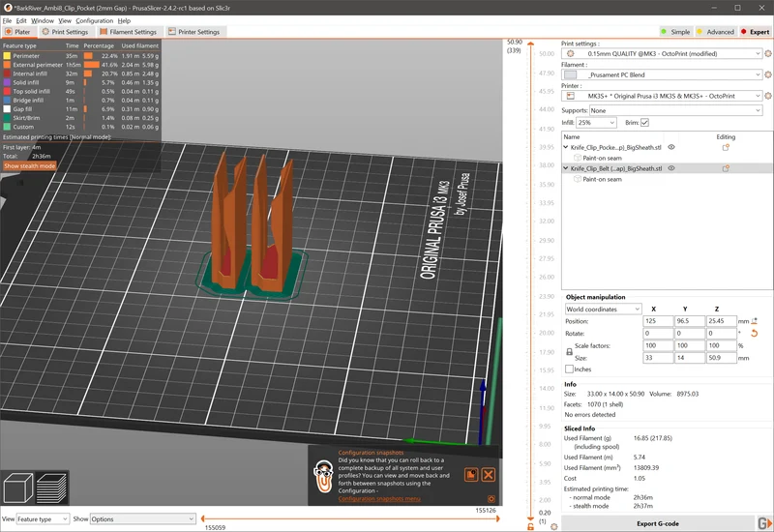Click Paint-on seam under Knife_Clip_Pocke object
The image size is (774, 532).
602,158
